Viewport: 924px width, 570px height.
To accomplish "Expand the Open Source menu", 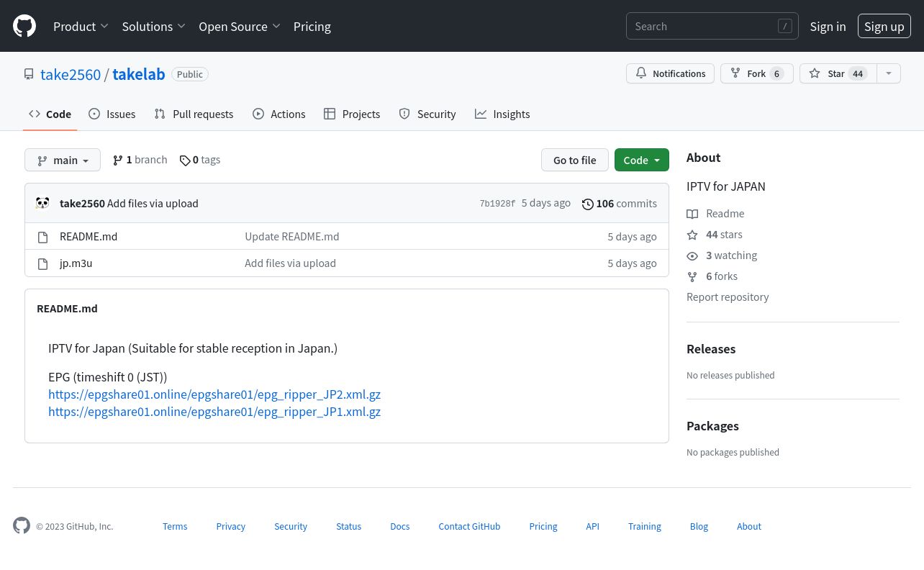I will click(x=240, y=27).
